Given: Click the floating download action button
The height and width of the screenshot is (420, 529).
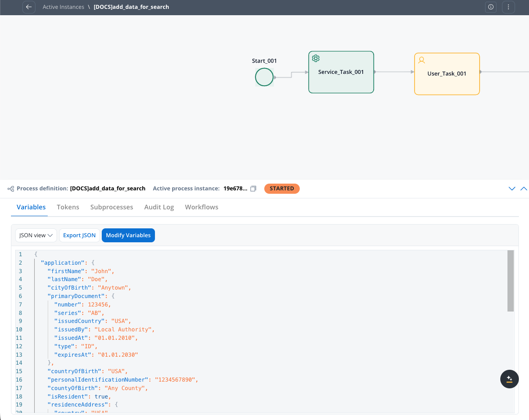Looking at the screenshot, I should click(x=509, y=379).
